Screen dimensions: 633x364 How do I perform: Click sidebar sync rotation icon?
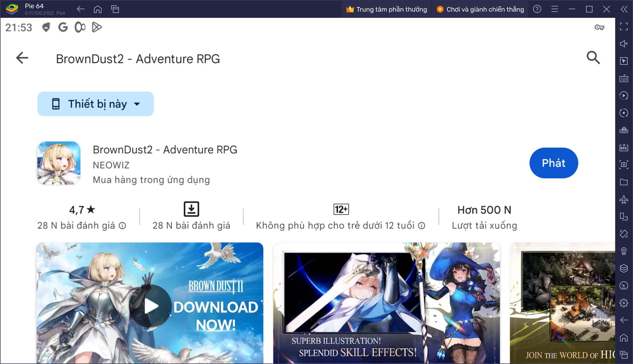[624, 113]
